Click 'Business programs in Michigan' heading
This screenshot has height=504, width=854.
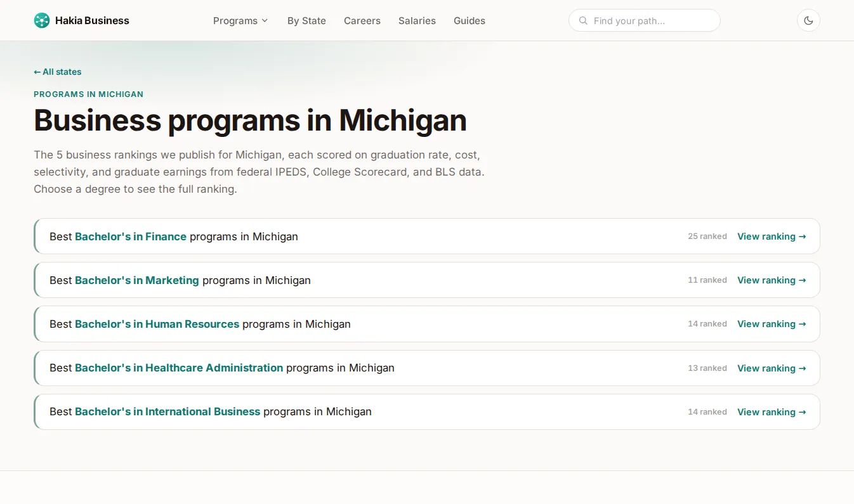(250, 120)
